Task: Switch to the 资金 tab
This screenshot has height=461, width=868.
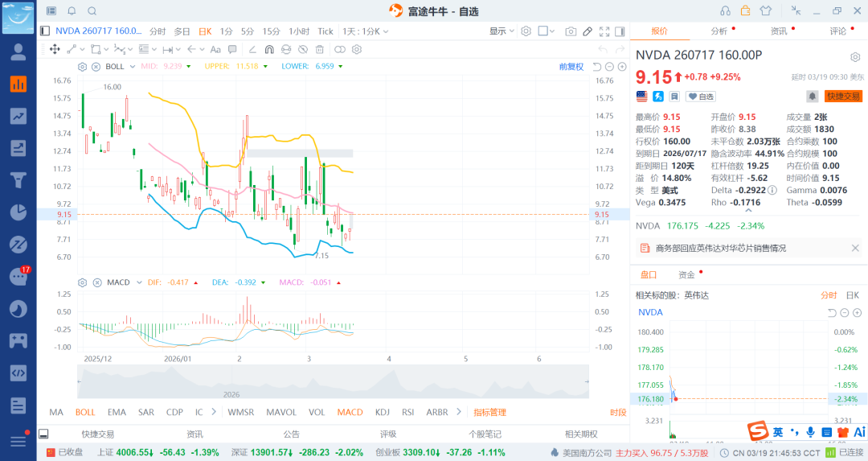Action: (686, 275)
